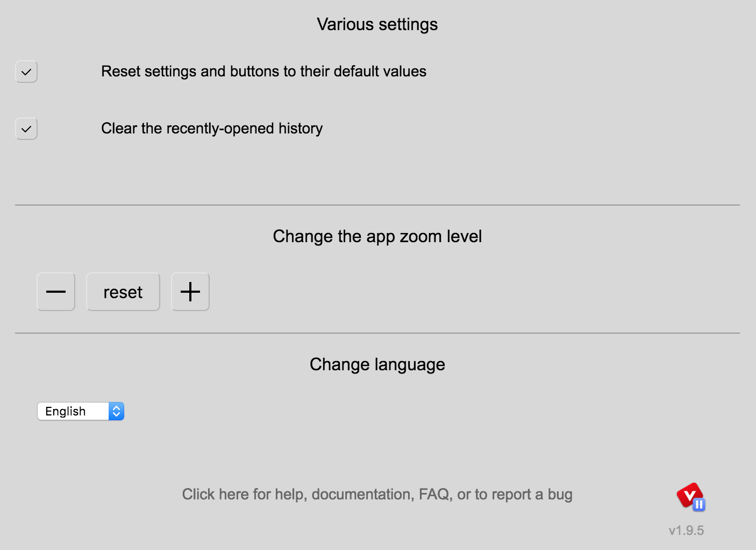756x550 pixels.
Task: Open the English language dropdown
Action: pyautogui.click(x=81, y=411)
